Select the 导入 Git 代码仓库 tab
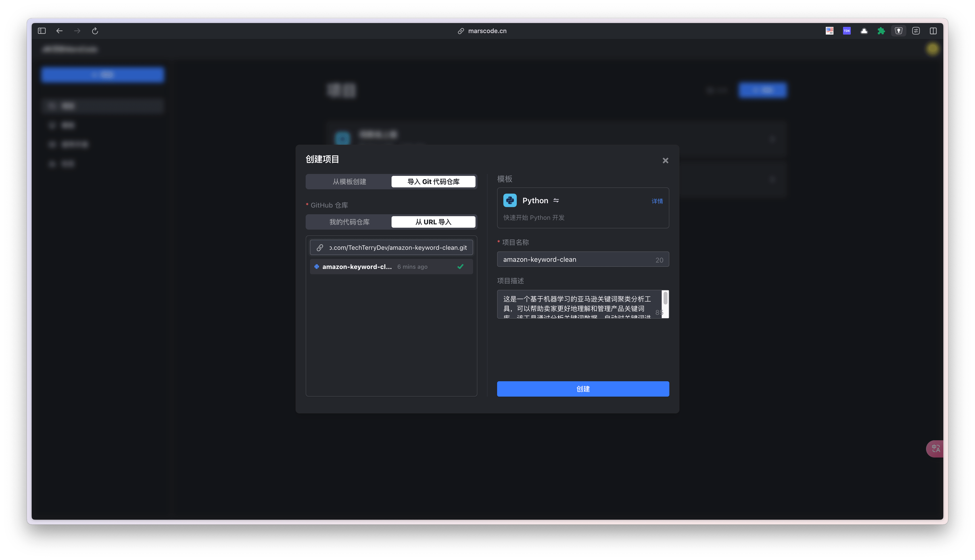 coord(433,182)
